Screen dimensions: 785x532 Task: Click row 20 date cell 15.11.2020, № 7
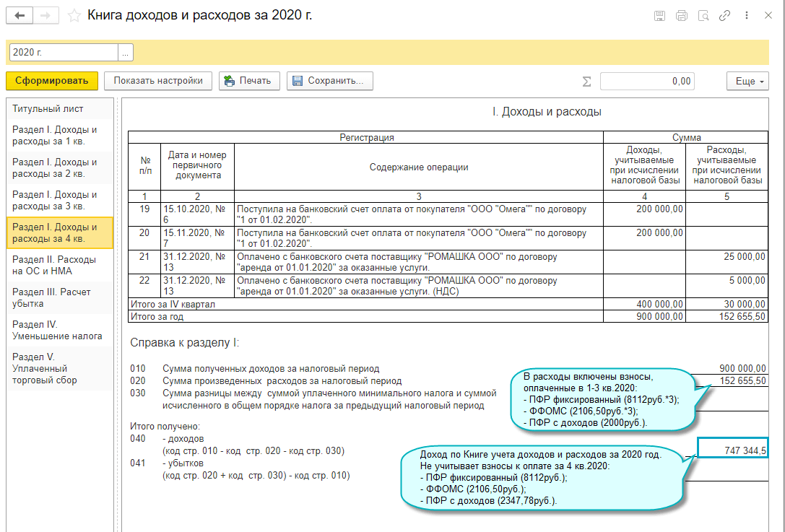coord(197,238)
